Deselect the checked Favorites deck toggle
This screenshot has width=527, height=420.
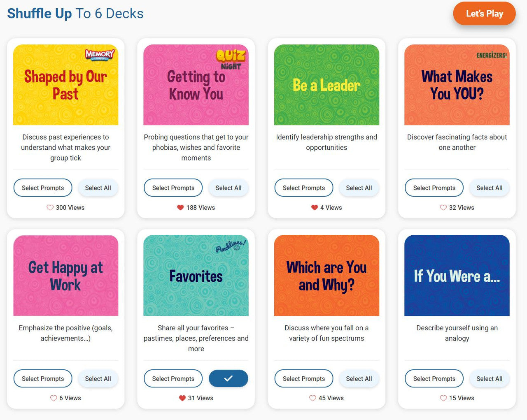[229, 378]
